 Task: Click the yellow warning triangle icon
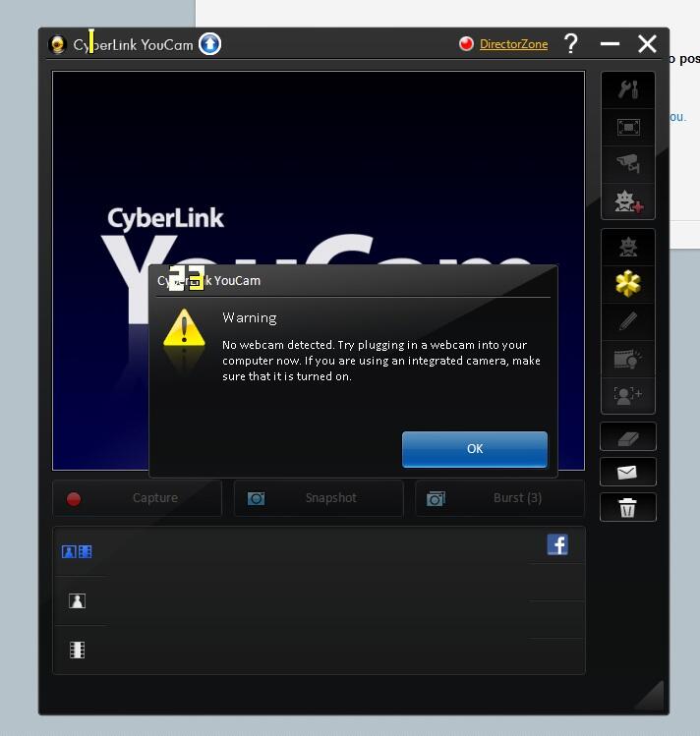click(x=184, y=328)
